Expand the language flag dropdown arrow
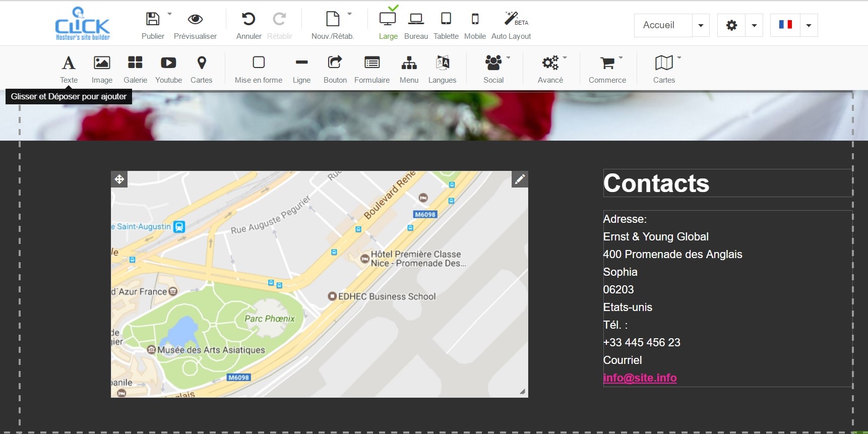 click(809, 25)
